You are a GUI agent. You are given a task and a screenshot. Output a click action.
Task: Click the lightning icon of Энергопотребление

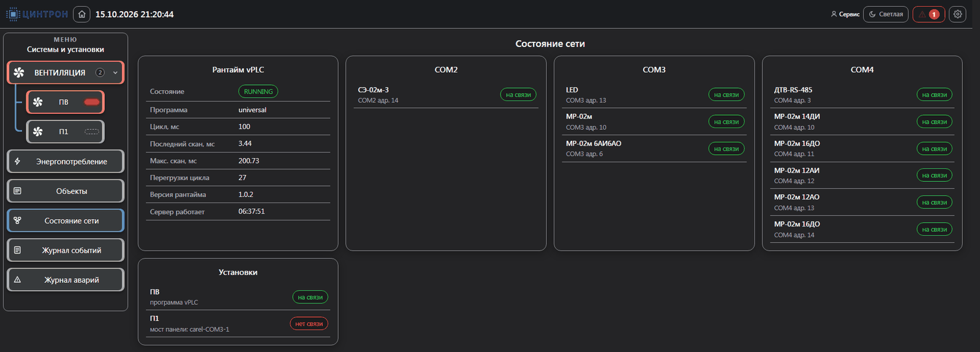[17, 161]
